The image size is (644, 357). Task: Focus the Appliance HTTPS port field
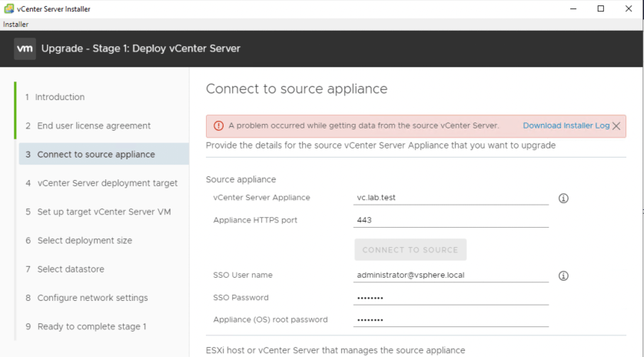(450, 220)
